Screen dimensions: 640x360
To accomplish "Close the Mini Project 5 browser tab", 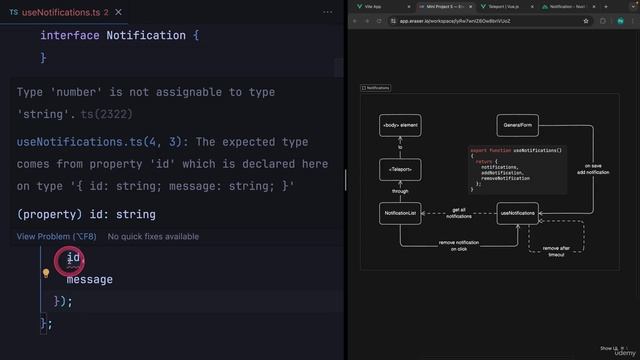I will click(470, 7).
